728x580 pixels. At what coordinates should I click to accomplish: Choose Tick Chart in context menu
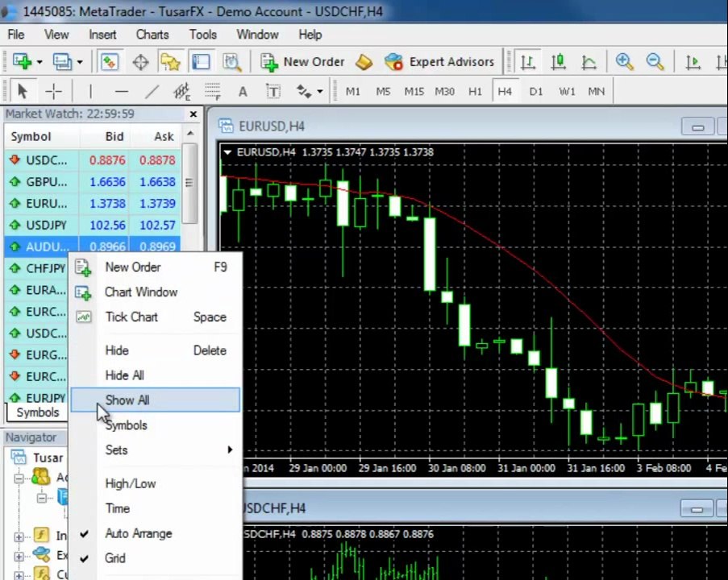pyautogui.click(x=156, y=317)
